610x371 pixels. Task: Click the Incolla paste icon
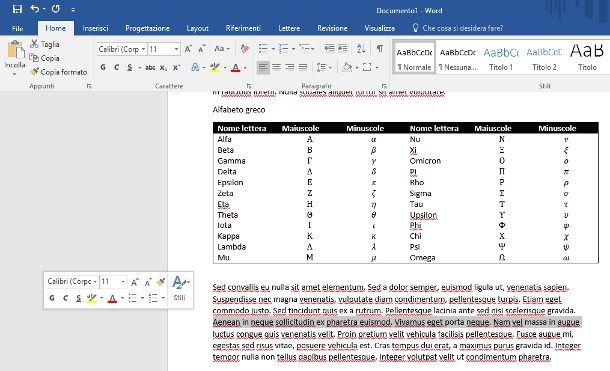(15, 51)
